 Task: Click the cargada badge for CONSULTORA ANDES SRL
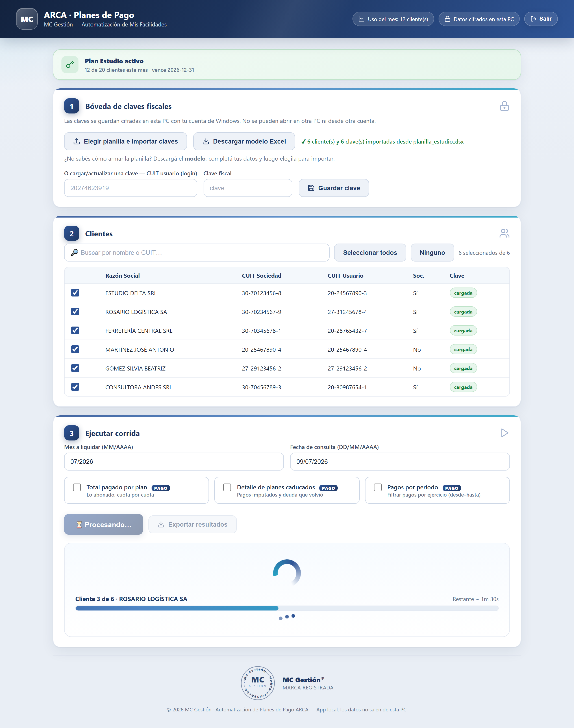463,387
